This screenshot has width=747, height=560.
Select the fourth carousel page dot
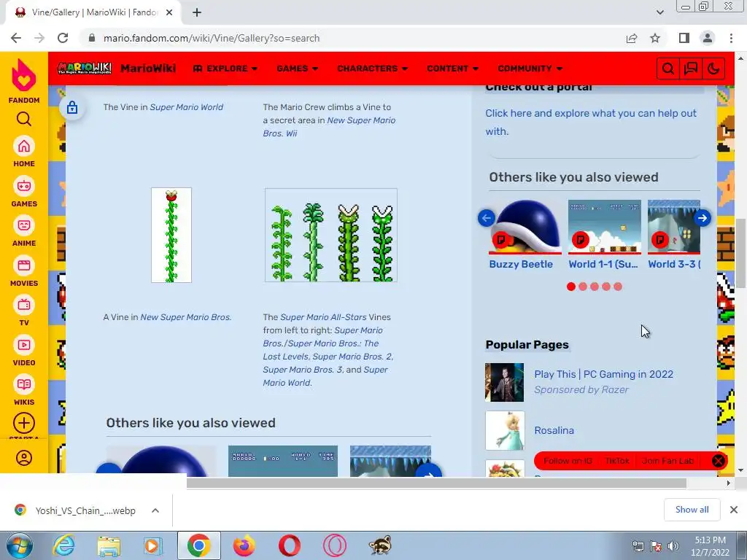click(x=606, y=287)
